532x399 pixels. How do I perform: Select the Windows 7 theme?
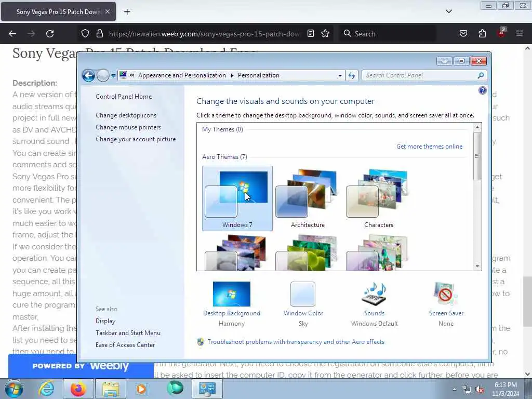point(237,198)
